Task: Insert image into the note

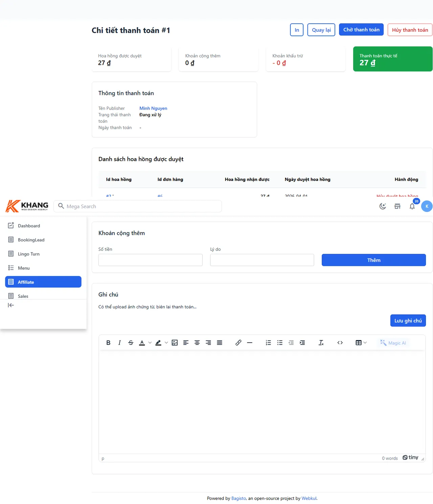Action: (175, 343)
